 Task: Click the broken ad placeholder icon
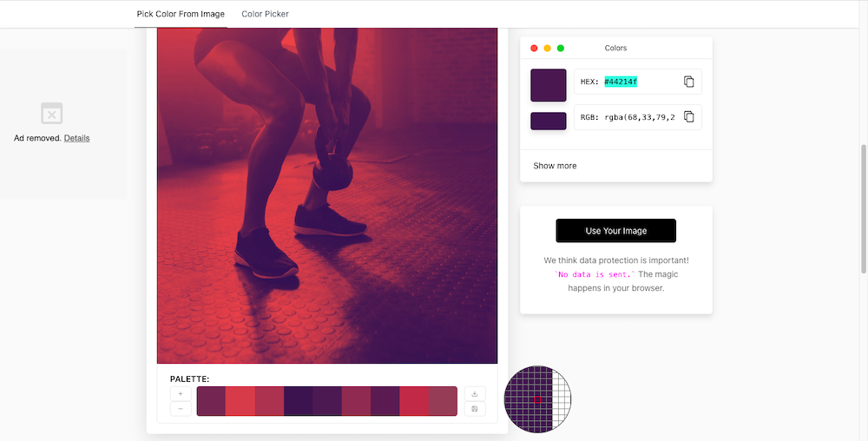click(51, 114)
